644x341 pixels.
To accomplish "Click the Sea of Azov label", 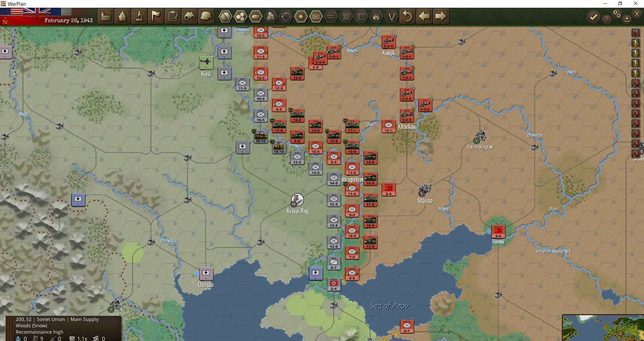I will (389, 306).
